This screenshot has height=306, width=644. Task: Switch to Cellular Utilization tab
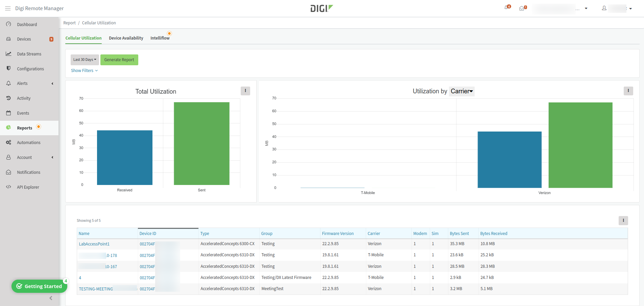click(84, 38)
